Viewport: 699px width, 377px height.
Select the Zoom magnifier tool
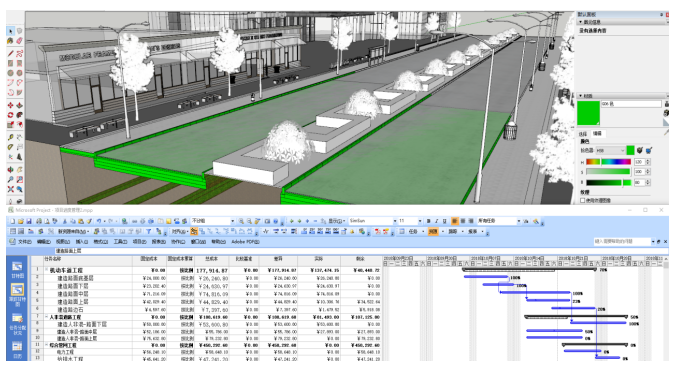(10, 179)
